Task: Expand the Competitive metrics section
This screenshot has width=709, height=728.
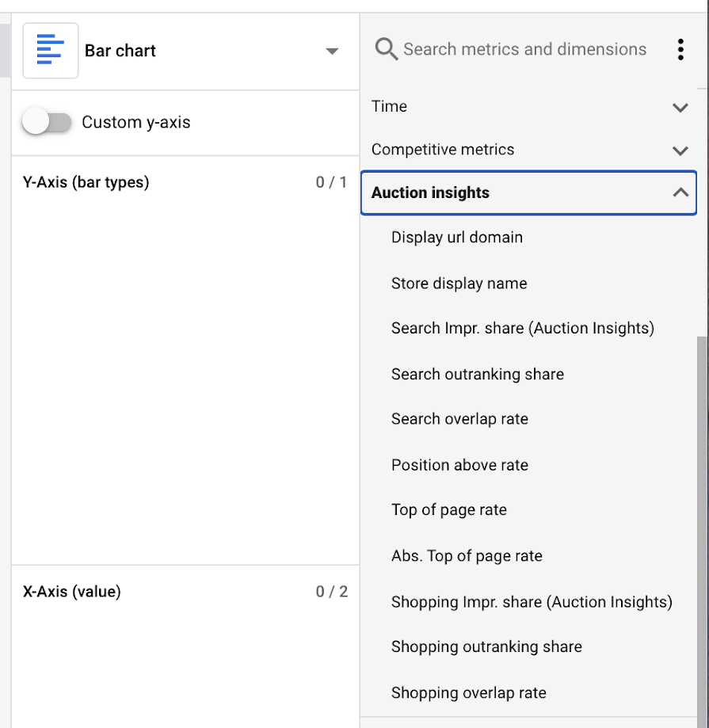Action: pyautogui.click(x=680, y=150)
